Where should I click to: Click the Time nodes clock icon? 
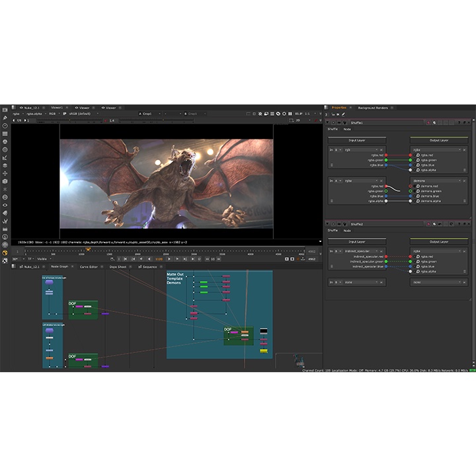tap(5, 126)
